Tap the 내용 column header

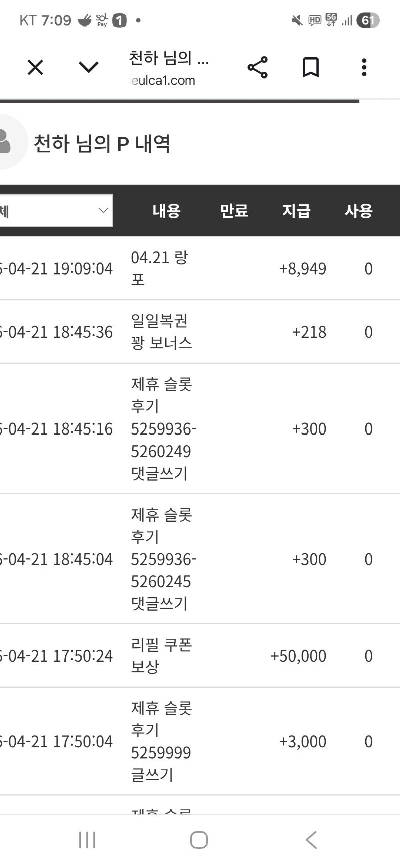point(166,211)
